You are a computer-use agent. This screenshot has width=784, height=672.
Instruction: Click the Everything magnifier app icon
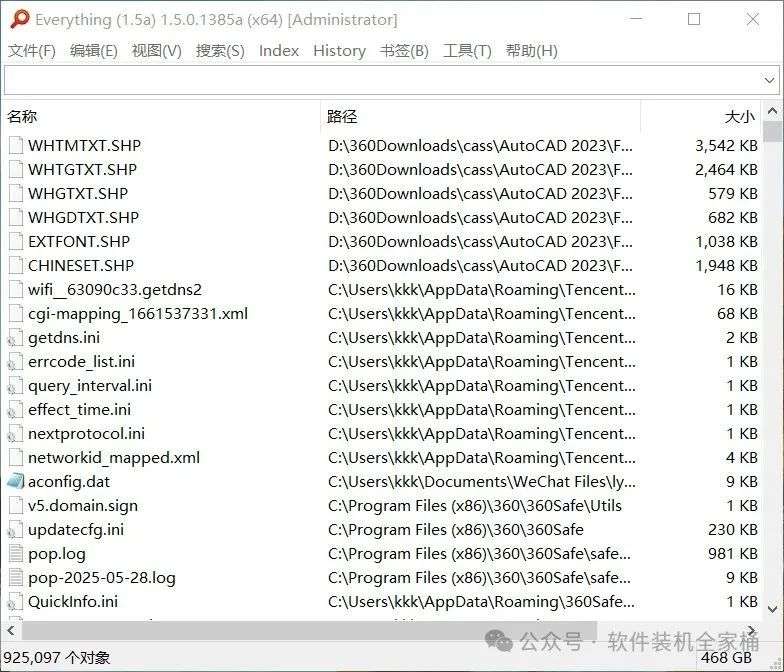click(20, 19)
